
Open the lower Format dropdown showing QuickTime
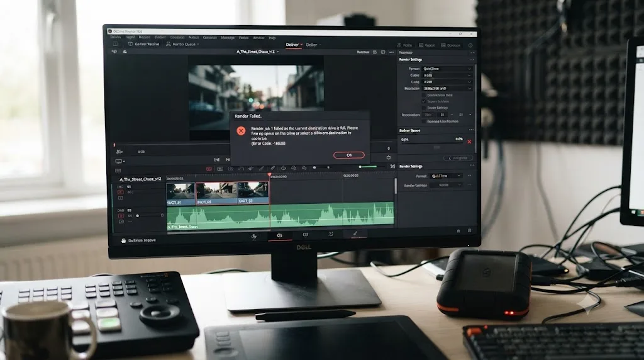coord(446,176)
